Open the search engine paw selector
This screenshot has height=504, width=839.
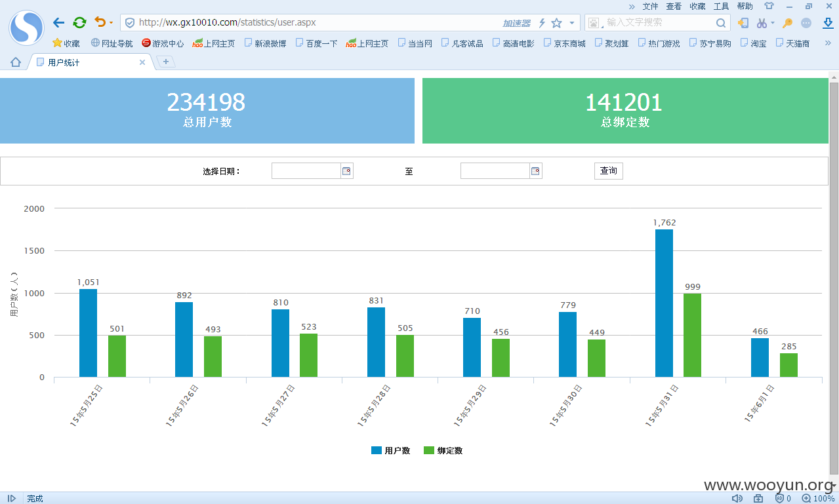[x=594, y=23]
